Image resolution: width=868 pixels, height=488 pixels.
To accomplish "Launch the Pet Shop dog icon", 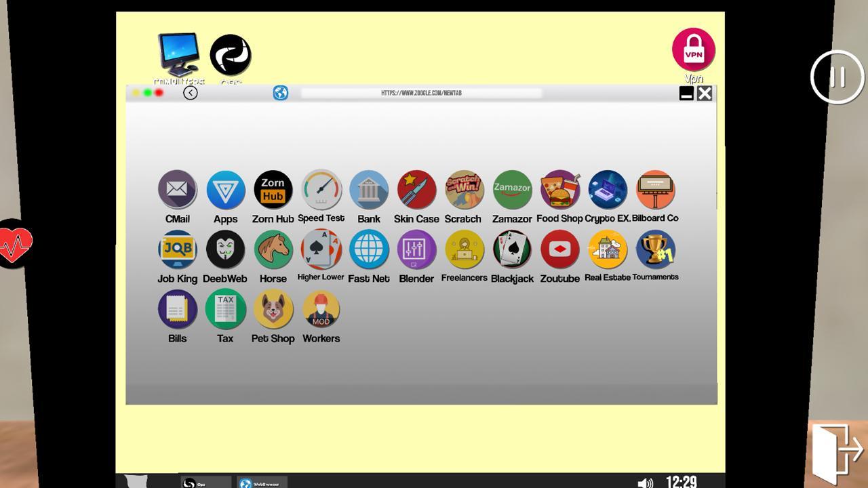I will (273, 309).
